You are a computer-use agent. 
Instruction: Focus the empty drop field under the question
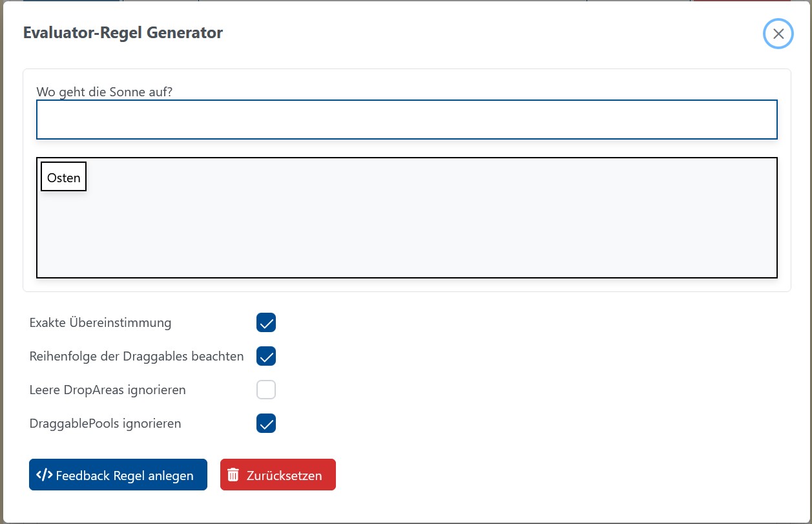[x=406, y=120]
